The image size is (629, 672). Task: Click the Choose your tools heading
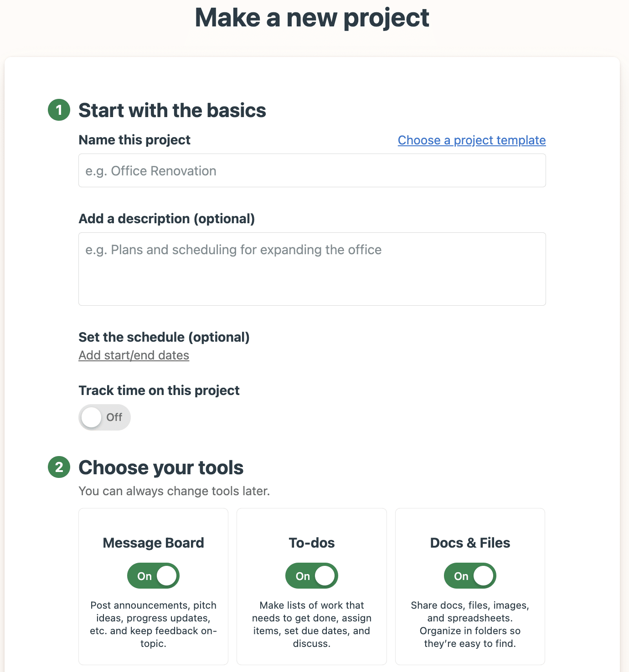[161, 467]
